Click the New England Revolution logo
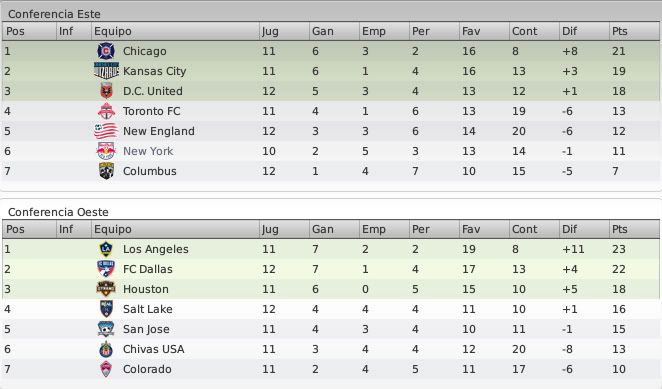This screenshot has height=389, width=662. coord(106,131)
